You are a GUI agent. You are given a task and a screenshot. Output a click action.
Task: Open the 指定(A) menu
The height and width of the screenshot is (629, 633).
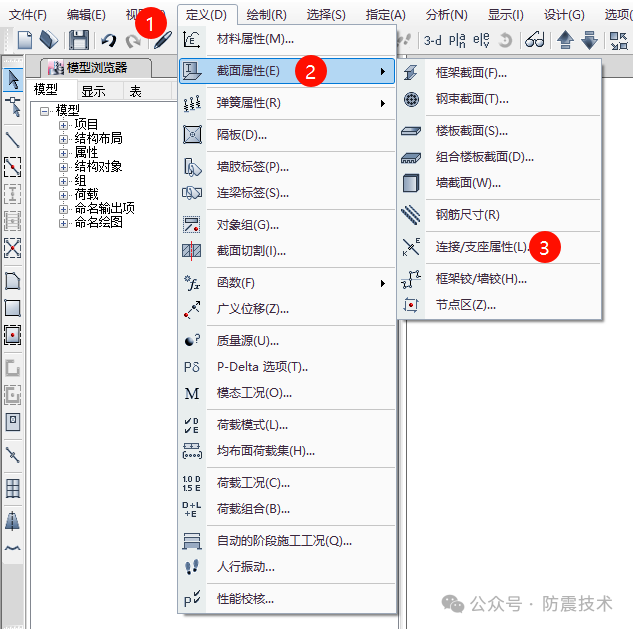pos(386,15)
